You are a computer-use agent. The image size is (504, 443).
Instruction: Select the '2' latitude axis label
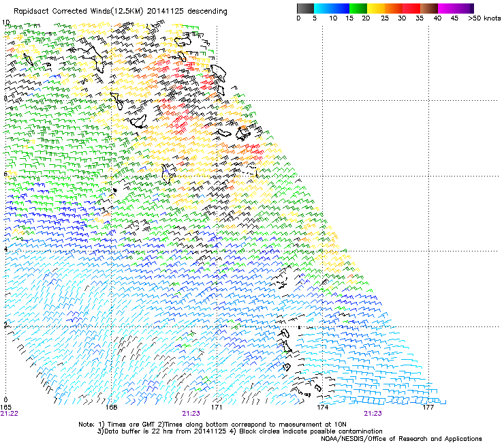tap(5, 324)
